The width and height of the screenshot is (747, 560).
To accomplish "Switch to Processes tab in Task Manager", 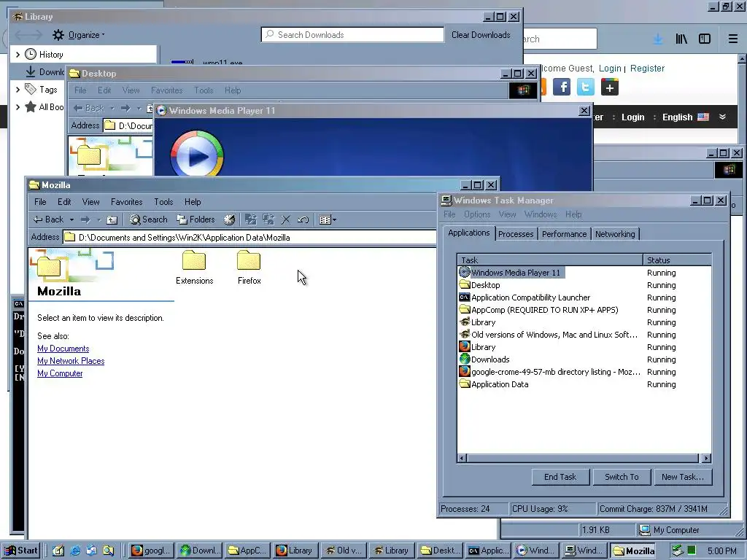I will click(x=516, y=234).
